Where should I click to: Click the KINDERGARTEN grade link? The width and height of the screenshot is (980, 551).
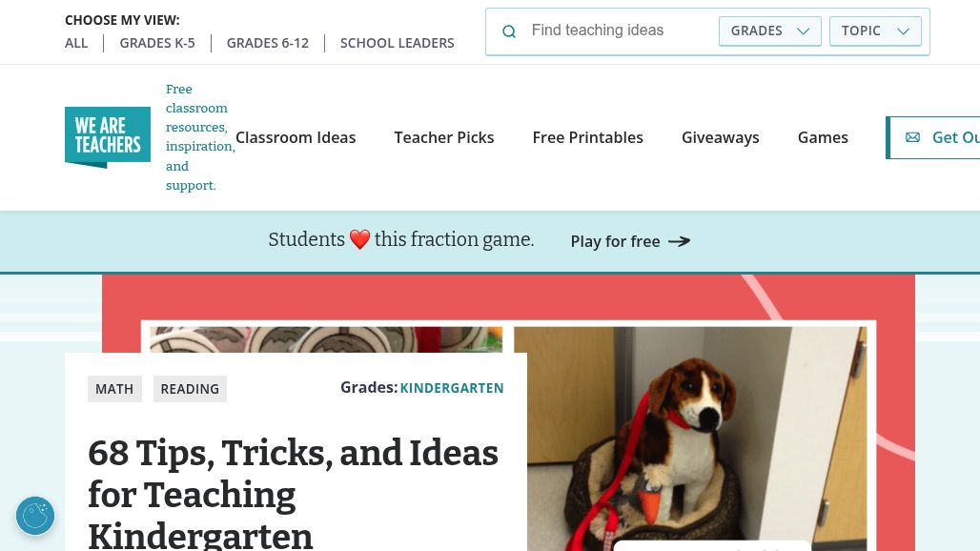click(x=452, y=388)
